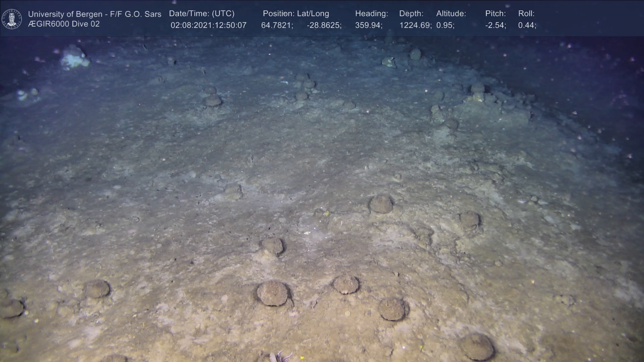Select the pitch value -2.54

pos(495,25)
